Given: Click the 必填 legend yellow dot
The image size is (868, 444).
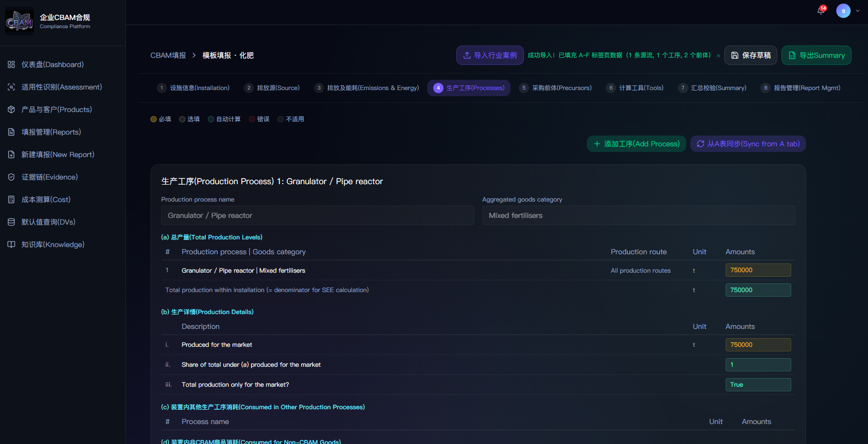Looking at the screenshot, I should [x=154, y=119].
